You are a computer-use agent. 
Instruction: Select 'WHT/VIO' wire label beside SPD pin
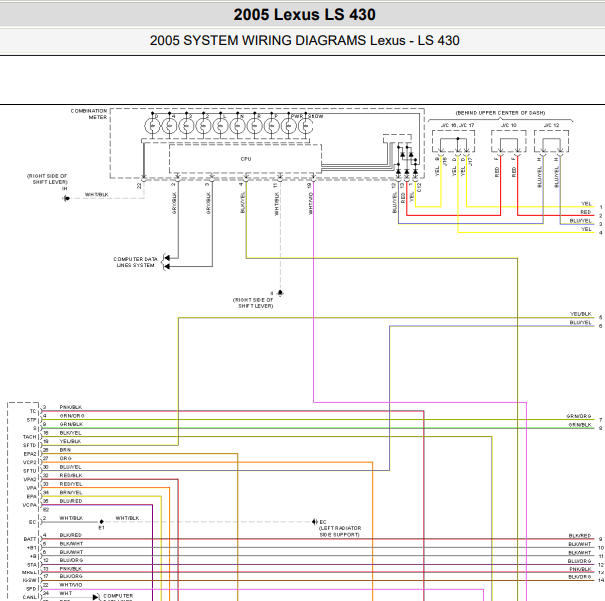[x=71, y=585]
